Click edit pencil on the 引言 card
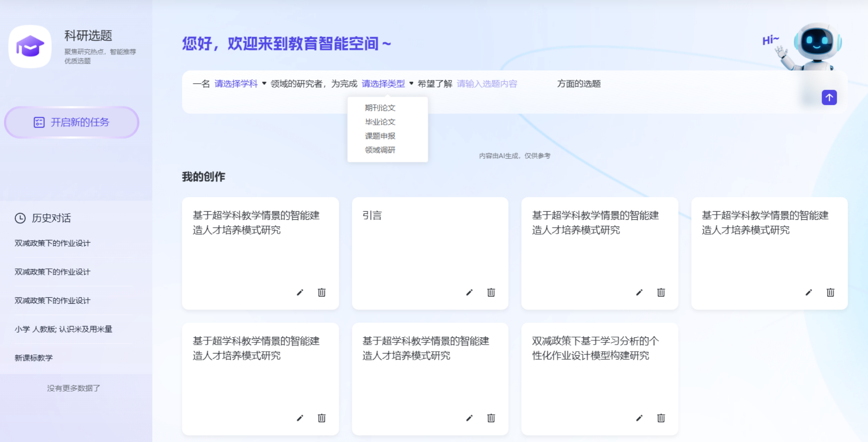 pos(469,292)
